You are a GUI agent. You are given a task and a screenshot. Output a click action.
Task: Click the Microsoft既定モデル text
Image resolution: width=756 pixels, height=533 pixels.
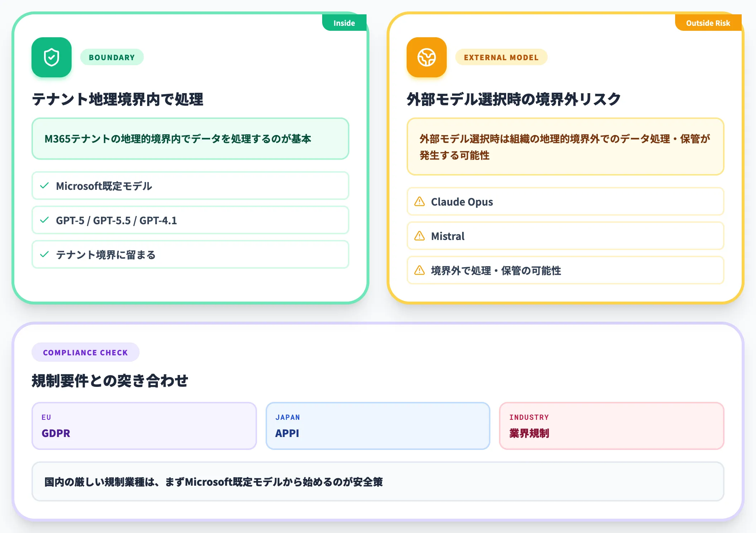coord(104,186)
